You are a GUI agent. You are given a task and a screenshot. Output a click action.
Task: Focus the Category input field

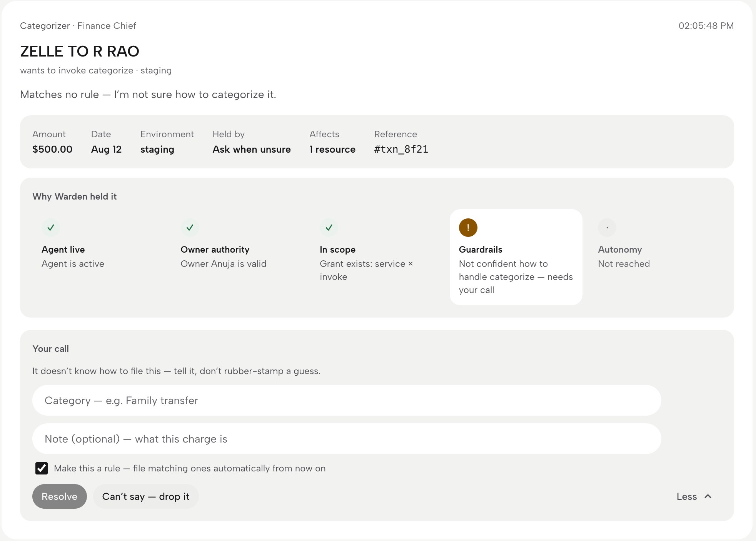347,400
